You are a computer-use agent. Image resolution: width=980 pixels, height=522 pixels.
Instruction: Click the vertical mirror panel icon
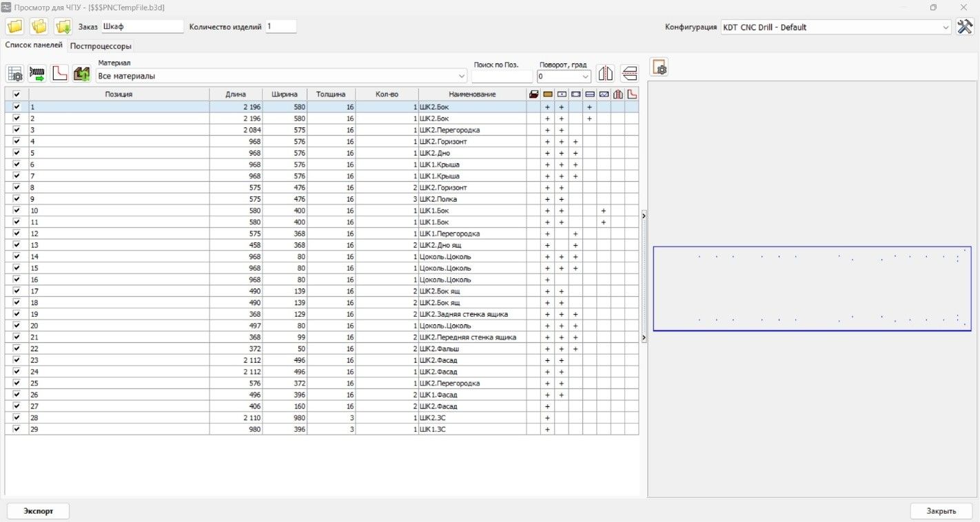[605, 73]
